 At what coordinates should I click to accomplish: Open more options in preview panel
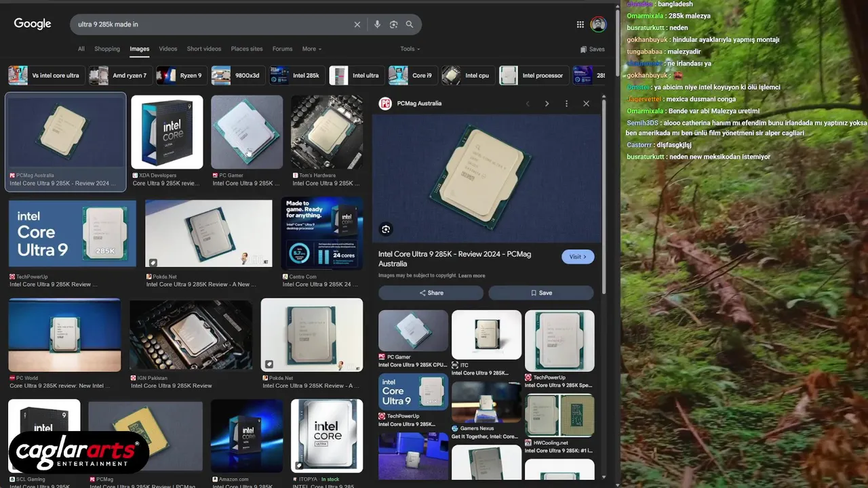(x=566, y=104)
